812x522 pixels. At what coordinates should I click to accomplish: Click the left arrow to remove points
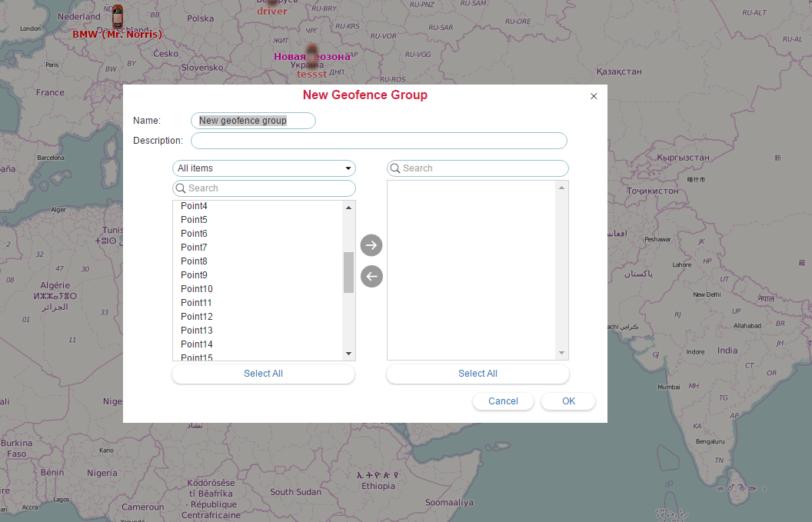371,276
